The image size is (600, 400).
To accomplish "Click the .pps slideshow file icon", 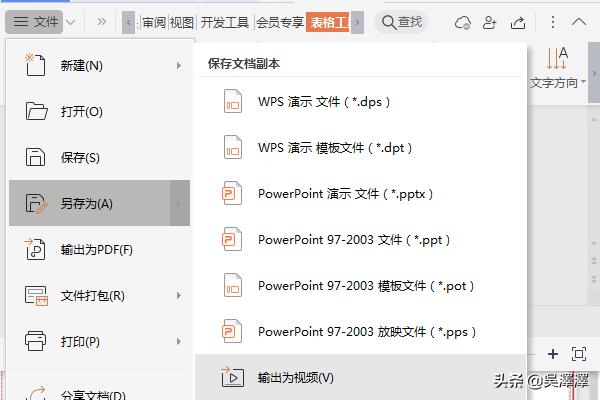I will tap(232, 331).
